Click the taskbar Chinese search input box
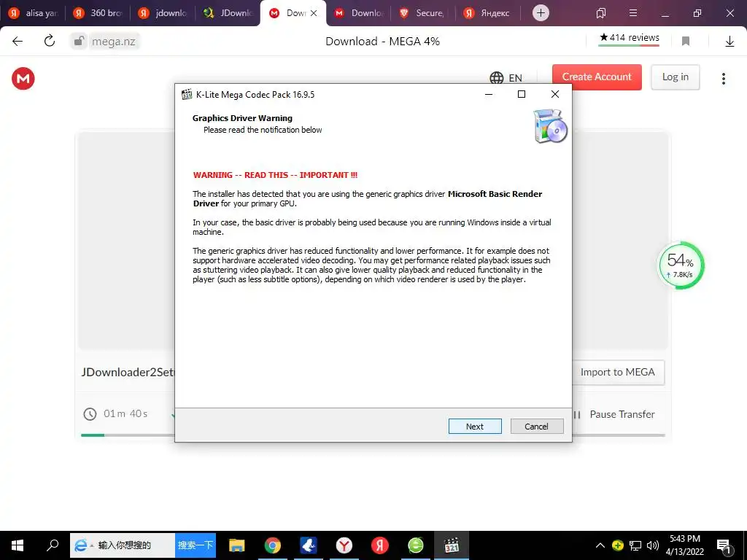Screen dimensions: 747x560 pyautogui.click(x=124, y=545)
